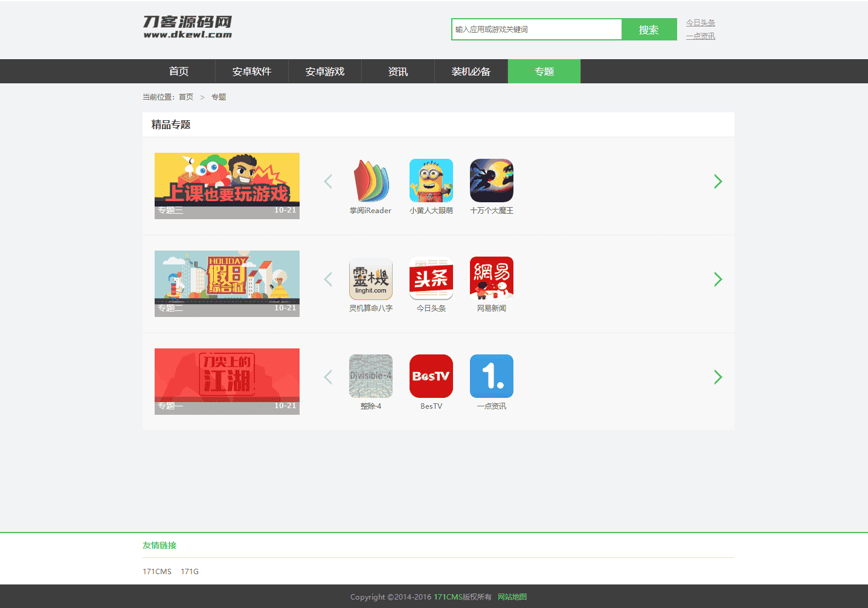Click the 网易新闻 app name

pyautogui.click(x=492, y=309)
